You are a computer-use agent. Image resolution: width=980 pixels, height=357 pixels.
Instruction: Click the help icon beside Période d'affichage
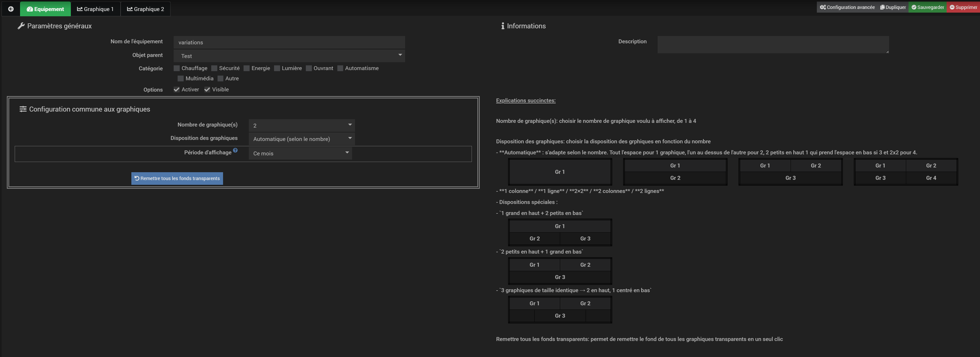coord(235,151)
